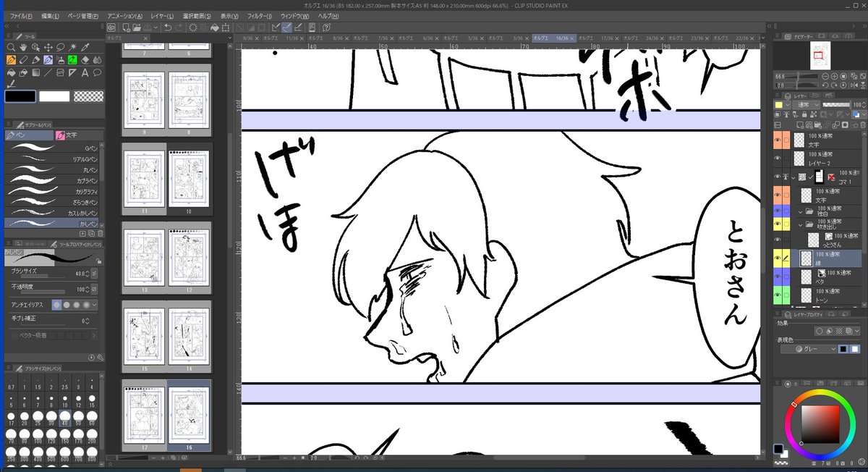Select the Frame border tool
The width and height of the screenshot is (868, 472).
(60, 72)
